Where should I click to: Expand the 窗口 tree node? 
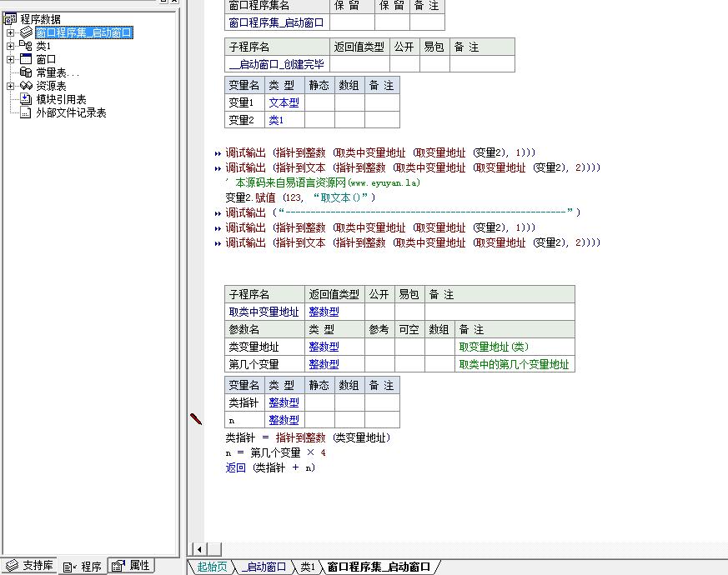(11, 59)
